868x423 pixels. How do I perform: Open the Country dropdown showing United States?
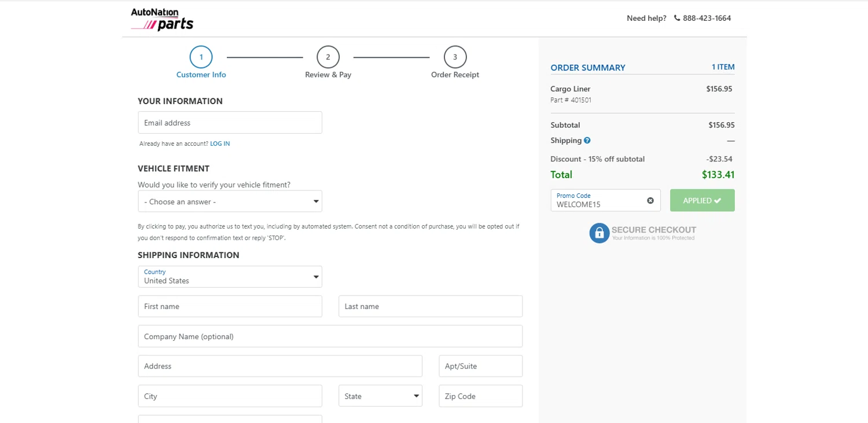[x=230, y=277]
